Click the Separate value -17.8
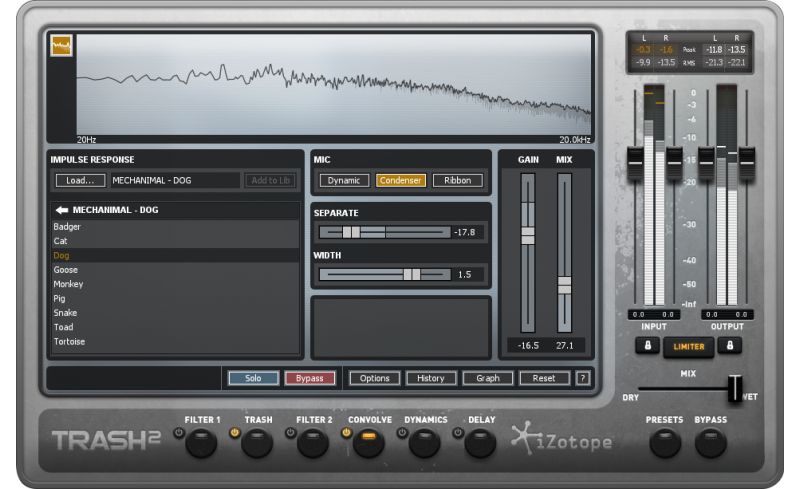Viewport: 800px width, 489px height. point(464,232)
